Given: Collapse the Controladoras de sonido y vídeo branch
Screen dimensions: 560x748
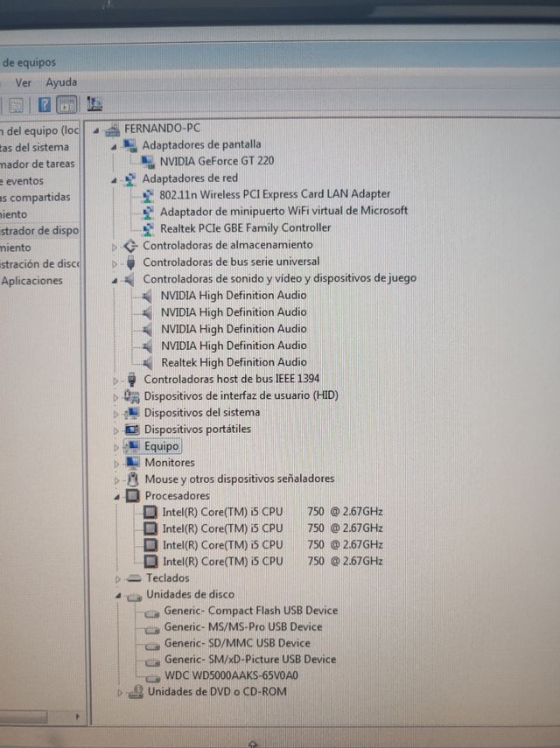Looking at the screenshot, I should [x=115, y=281].
